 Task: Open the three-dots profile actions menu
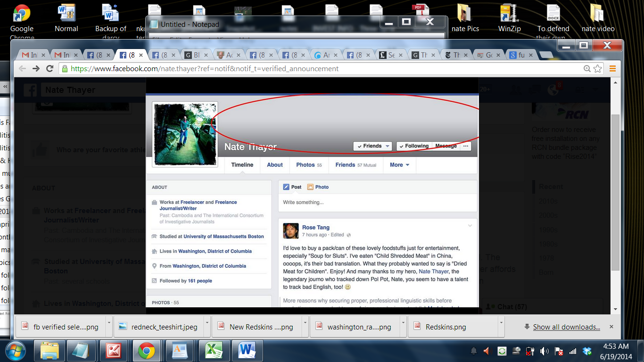point(465,146)
